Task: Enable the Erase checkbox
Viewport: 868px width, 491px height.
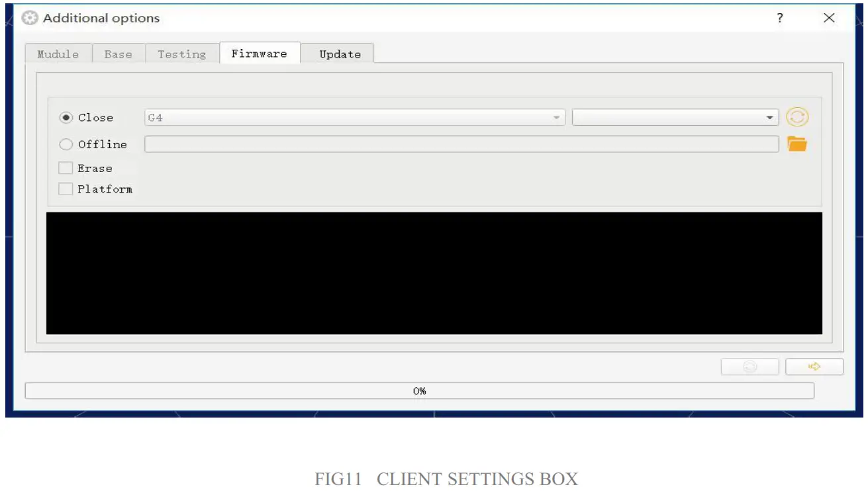Action: 66,168
